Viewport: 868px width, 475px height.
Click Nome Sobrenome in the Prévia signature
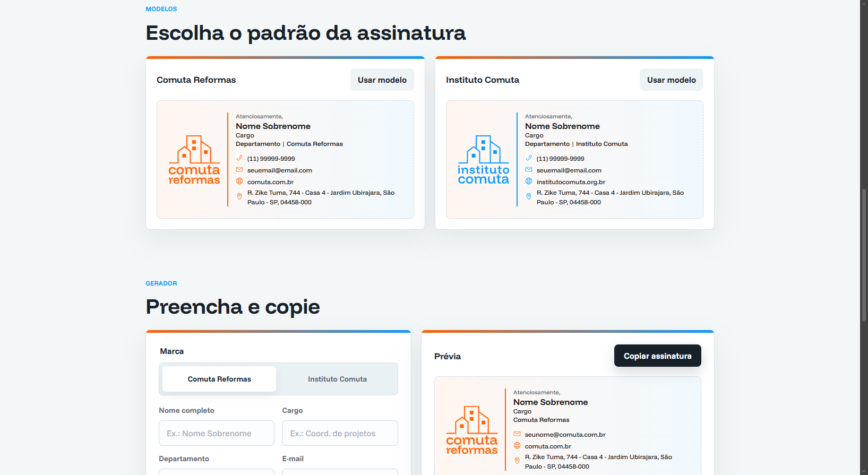551,402
